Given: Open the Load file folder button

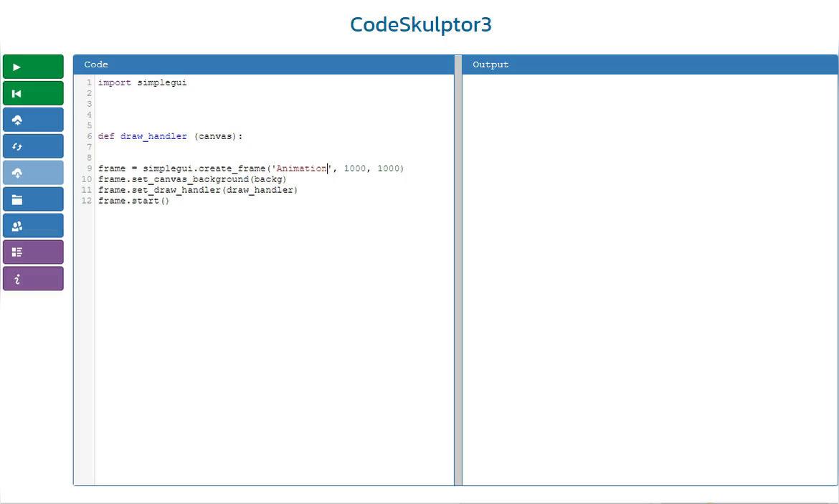Looking at the screenshot, I should (33, 199).
